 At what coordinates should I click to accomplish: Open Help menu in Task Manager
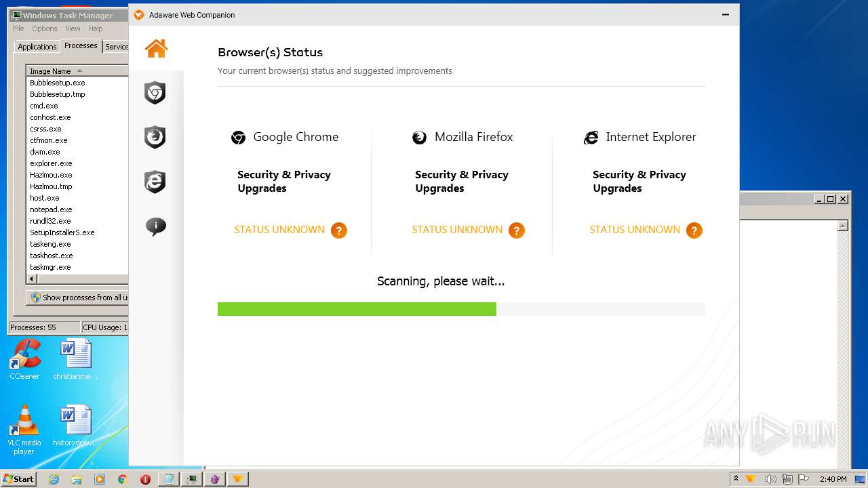(96, 28)
